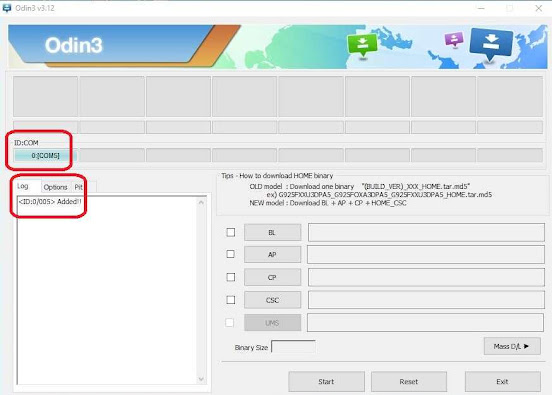Click the log scrollbar down arrow
The height and width of the screenshot is (395, 552).
coord(201,379)
